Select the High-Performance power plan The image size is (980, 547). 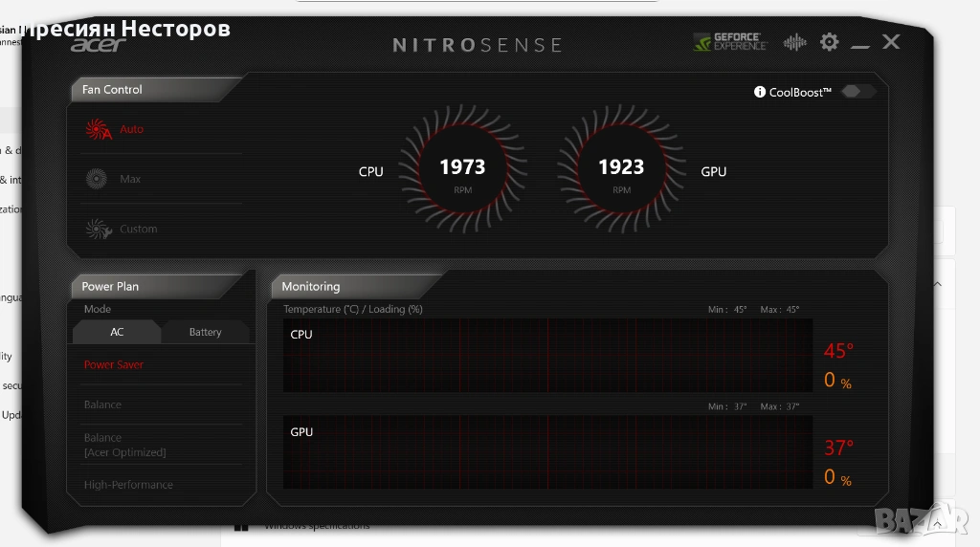tap(128, 485)
